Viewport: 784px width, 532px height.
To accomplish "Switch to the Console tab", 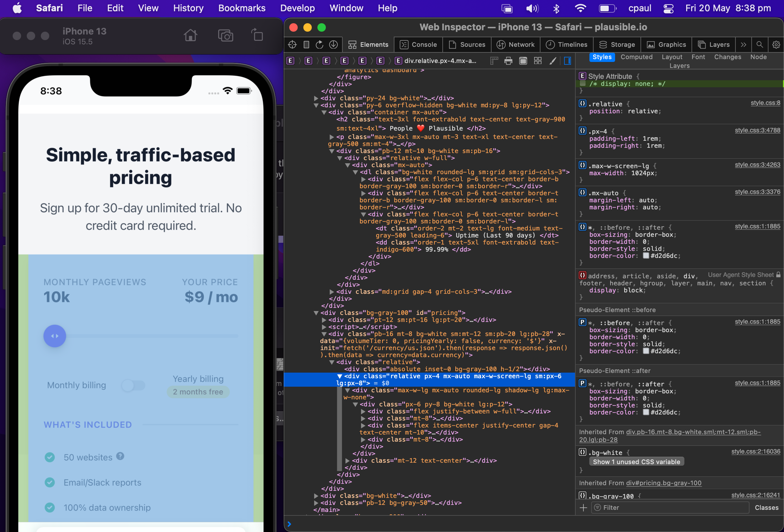I will pos(419,45).
